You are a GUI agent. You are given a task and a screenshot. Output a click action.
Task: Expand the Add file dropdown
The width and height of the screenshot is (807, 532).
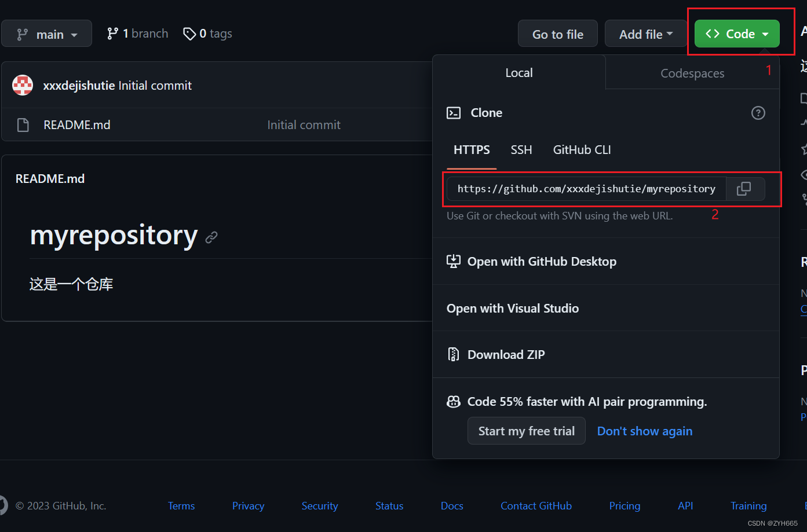tap(645, 34)
